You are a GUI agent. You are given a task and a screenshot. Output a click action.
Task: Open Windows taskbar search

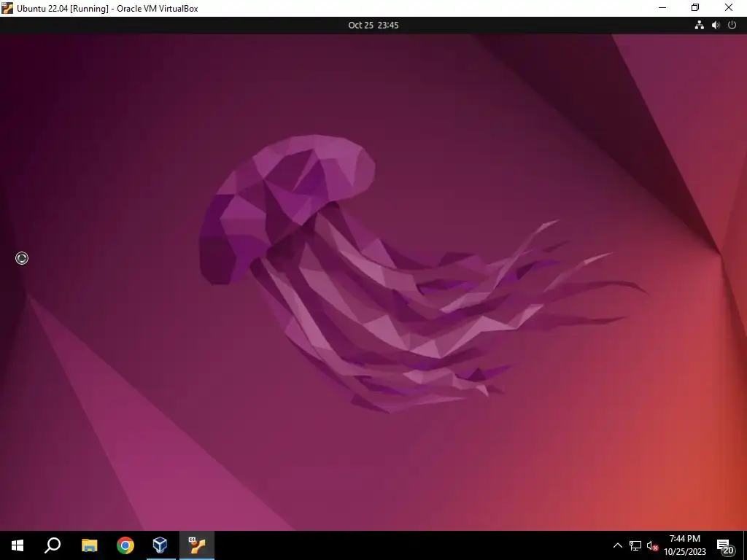coord(53,545)
